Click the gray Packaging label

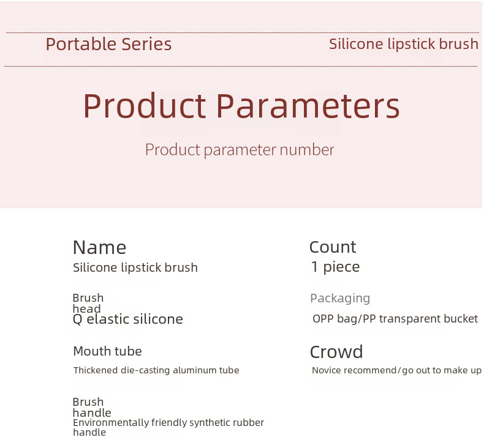[x=340, y=298]
